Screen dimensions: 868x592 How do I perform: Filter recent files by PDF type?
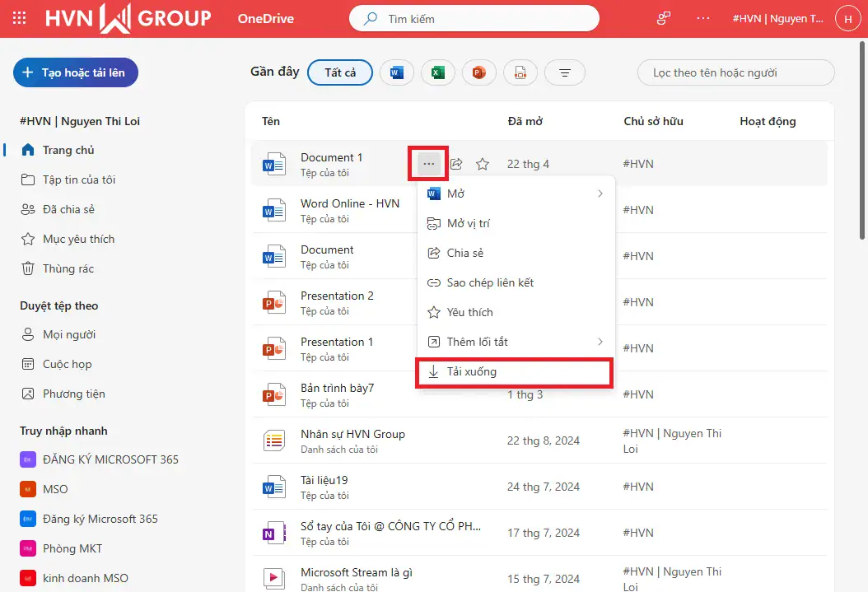coord(520,72)
